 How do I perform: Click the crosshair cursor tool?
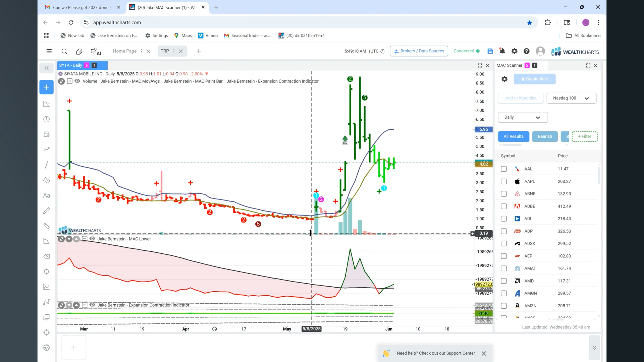(x=47, y=333)
